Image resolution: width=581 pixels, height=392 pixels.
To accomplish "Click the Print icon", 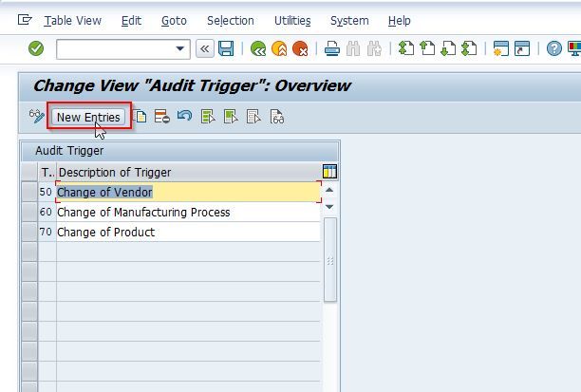I will (x=332, y=48).
